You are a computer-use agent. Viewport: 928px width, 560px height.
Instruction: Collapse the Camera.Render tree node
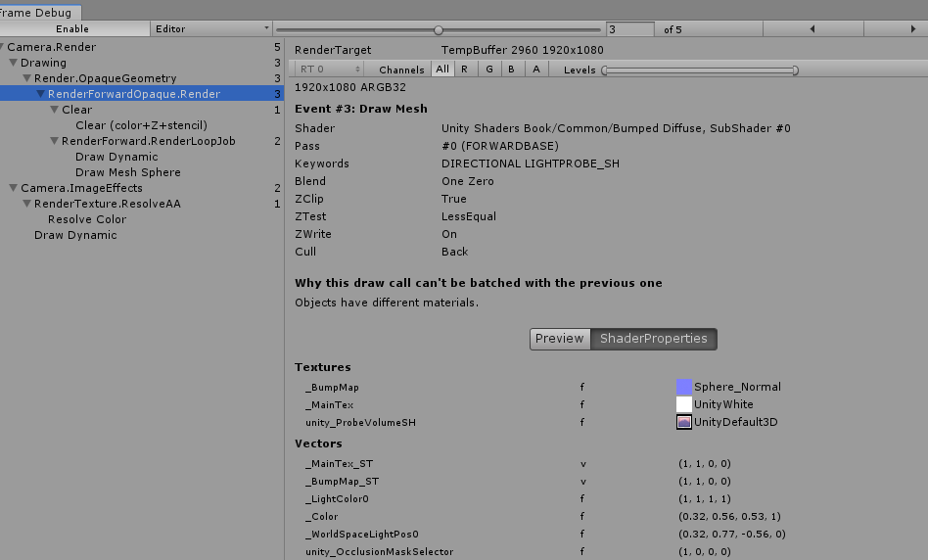(2, 47)
